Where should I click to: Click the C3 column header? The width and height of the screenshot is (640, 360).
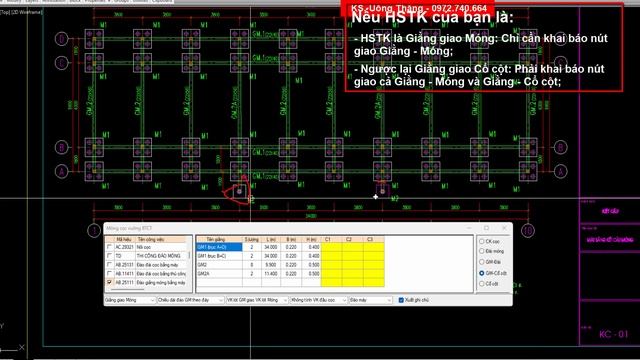click(373, 239)
